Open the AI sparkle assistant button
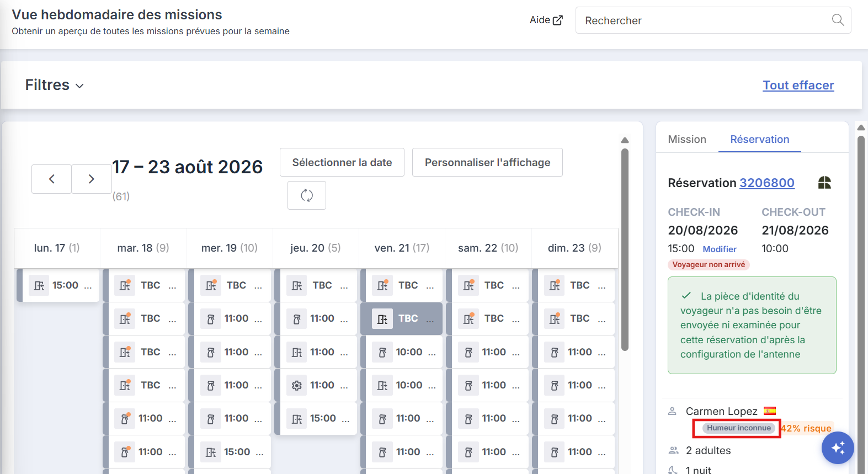 838,448
